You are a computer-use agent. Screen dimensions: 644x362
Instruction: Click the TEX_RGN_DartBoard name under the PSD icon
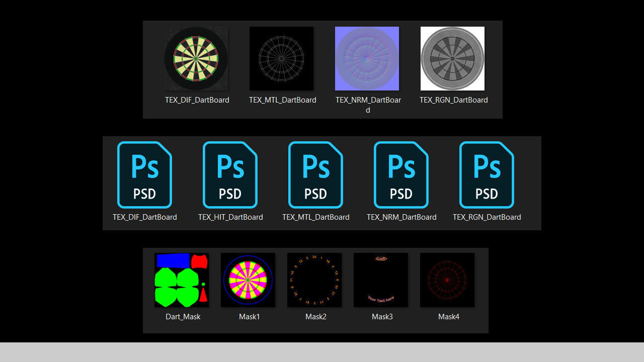tap(487, 217)
